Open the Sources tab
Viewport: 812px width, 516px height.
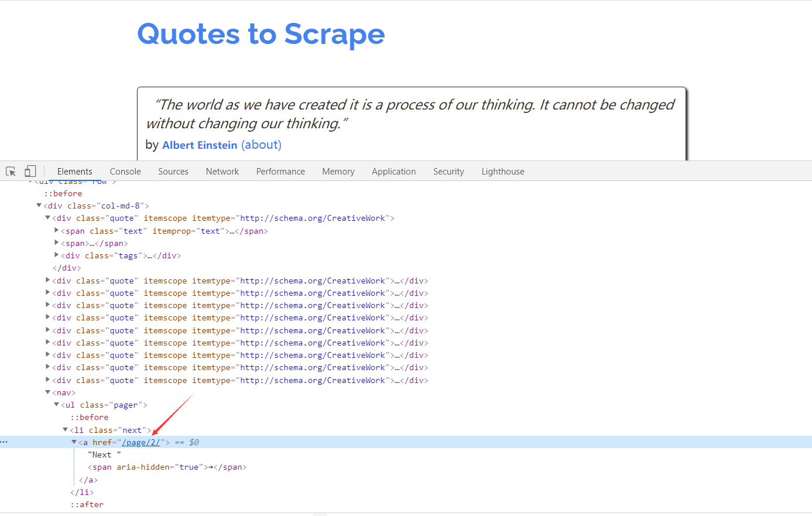[173, 172]
